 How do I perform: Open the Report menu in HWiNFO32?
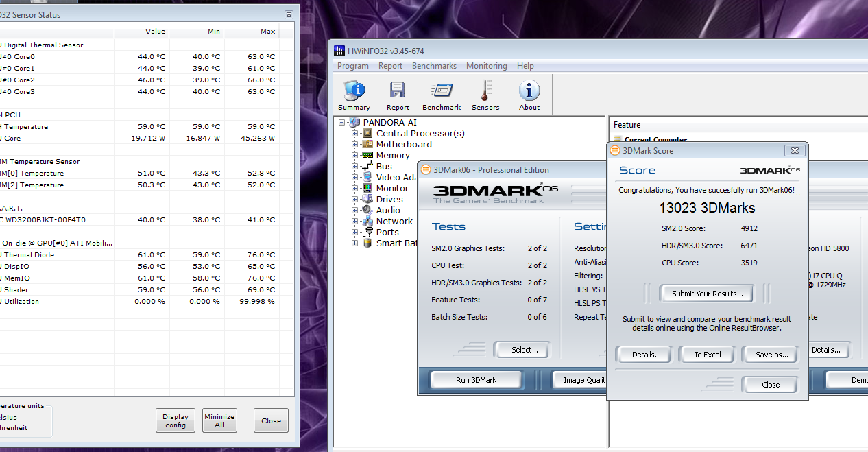(391, 66)
